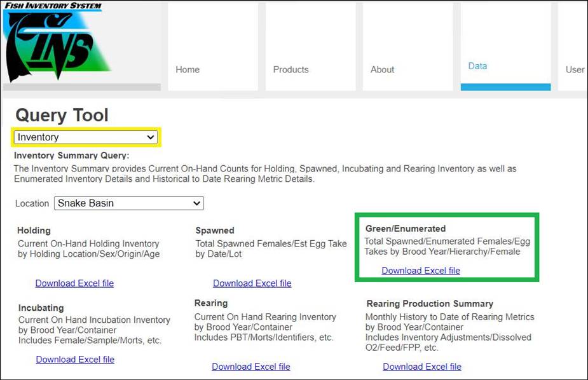The width and height of the screenshot is (588, 380).
Task: Download the Rearing Production Summary Excel file
Action: tap(422, 367)
